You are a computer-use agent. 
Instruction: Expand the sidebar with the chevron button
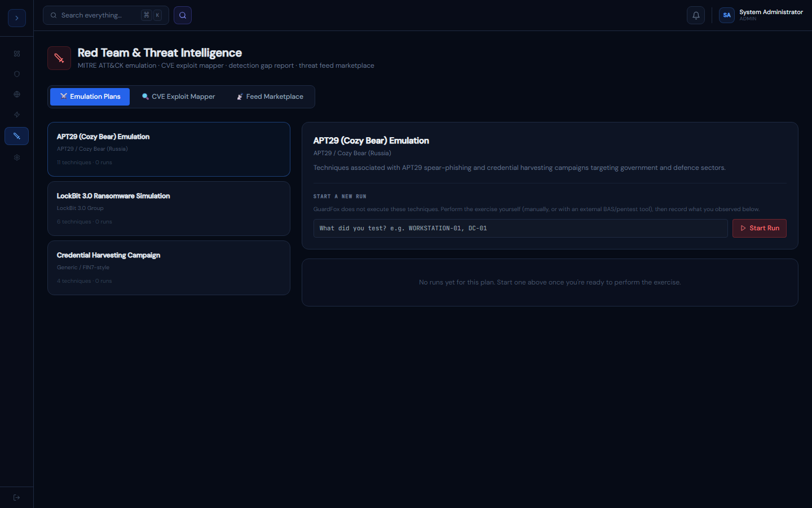[x=17, y=18]
